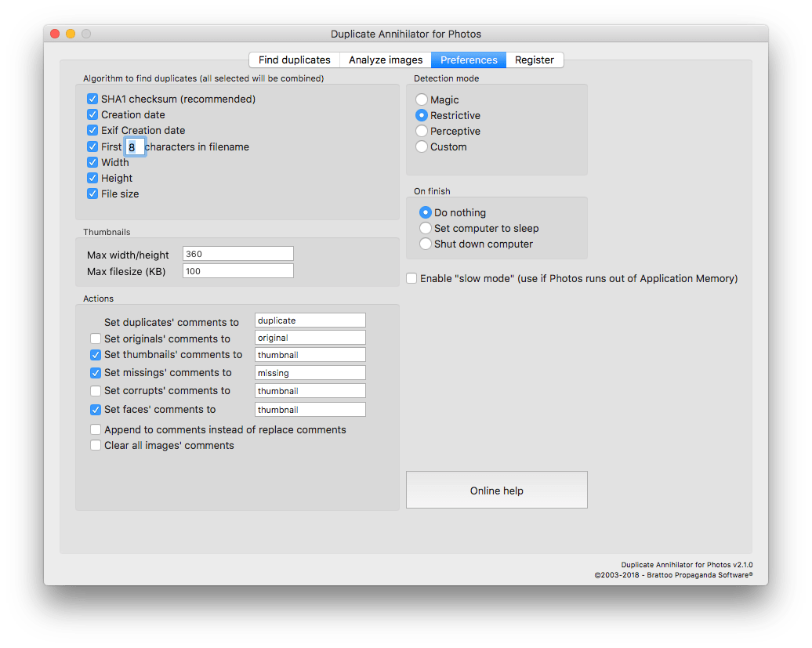Select Magic detection mode
Image resolution: width=812 pixels, height=648 pixels.
pyautogui.click(x=422, y=100)
